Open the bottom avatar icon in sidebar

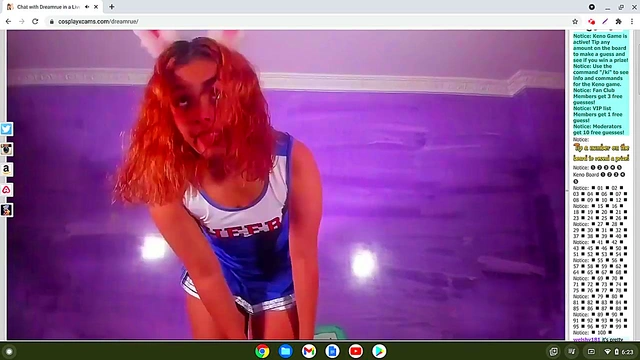click(x=6, y=210)
